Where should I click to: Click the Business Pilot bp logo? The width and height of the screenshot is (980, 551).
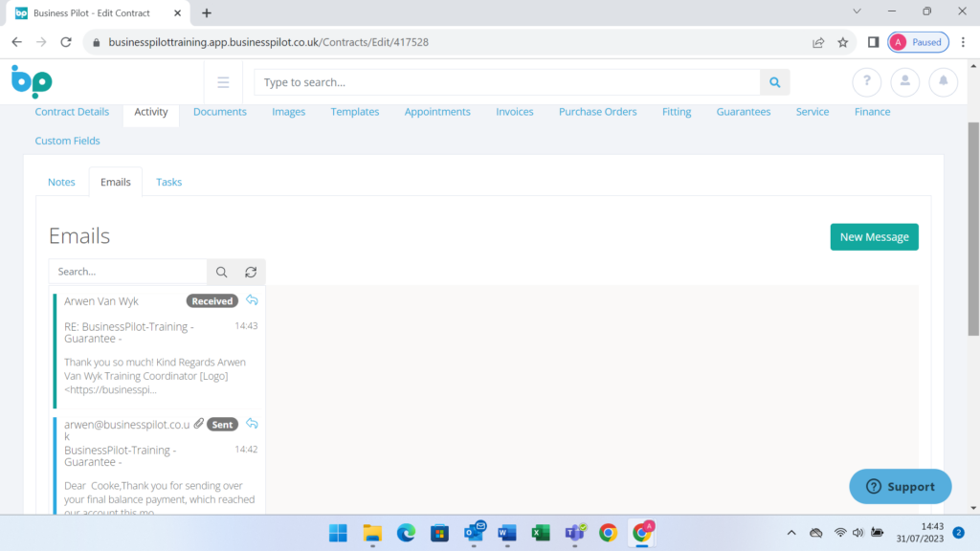pos(32,81)
